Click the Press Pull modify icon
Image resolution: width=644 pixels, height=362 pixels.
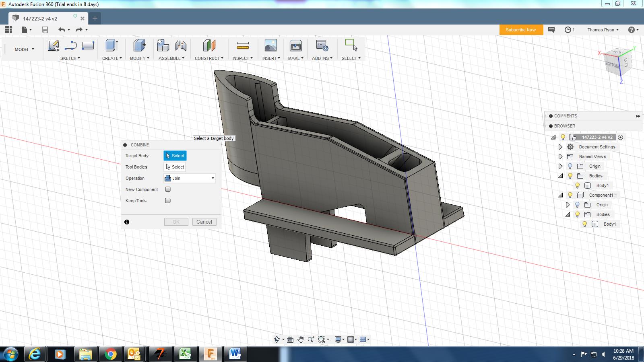pyautogui.click(x=139, y=45)
